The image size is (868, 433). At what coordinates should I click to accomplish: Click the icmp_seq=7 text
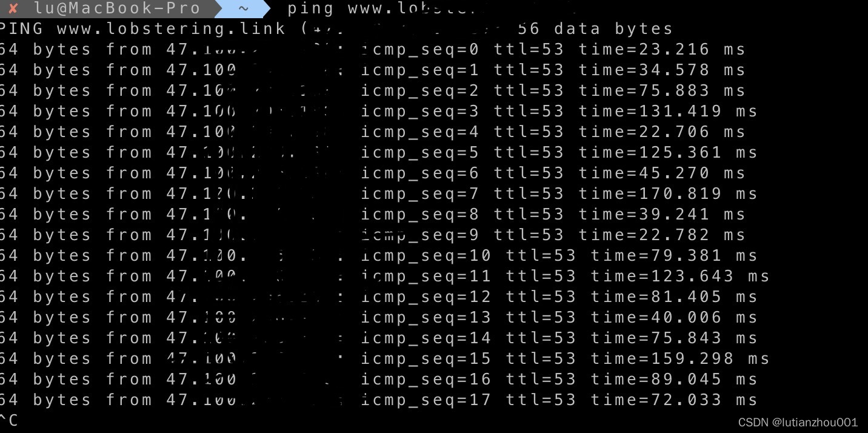coord(420,194)
